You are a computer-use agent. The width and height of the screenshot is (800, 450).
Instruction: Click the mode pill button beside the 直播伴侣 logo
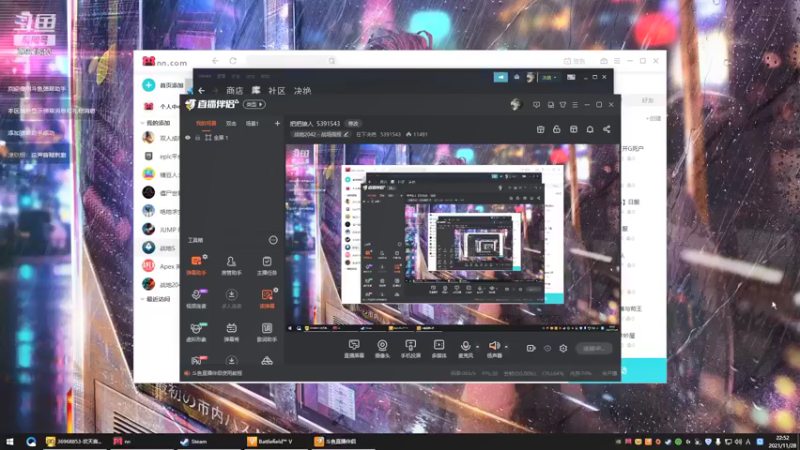coord(254,104)
